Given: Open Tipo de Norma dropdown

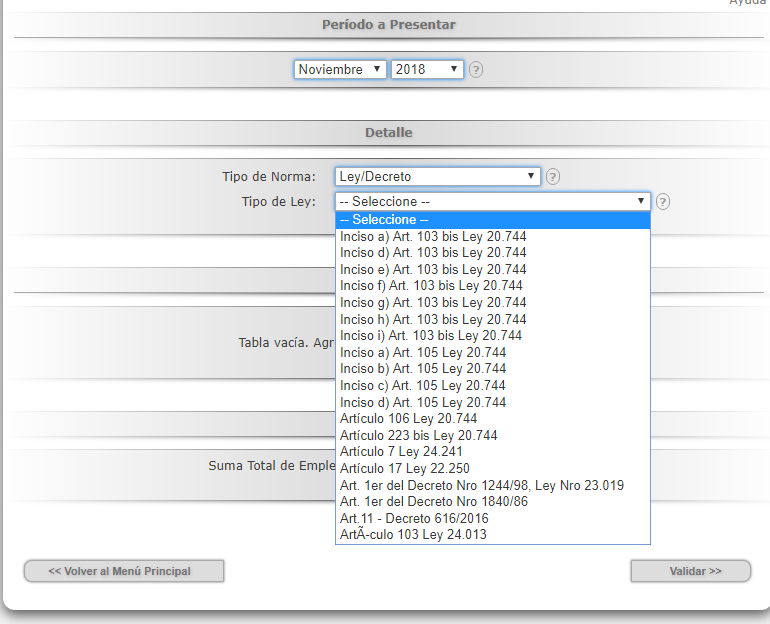Looking at the screenshot, I should tap(438, 177).
